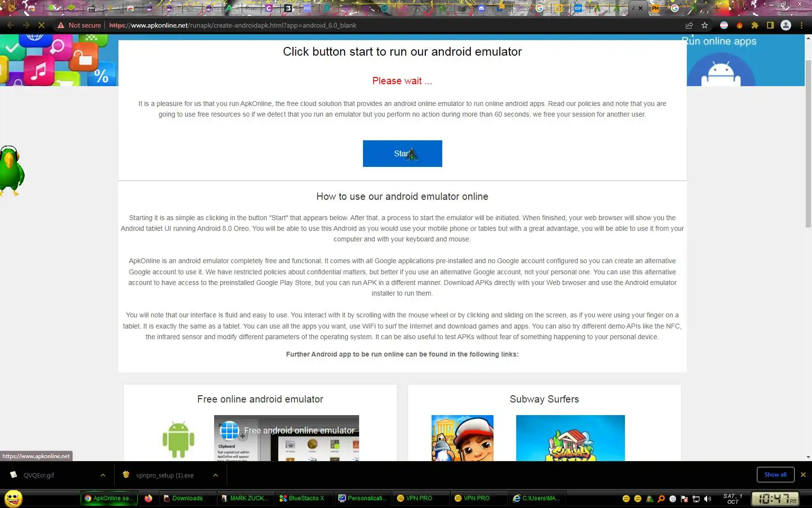Open the Downloads taskbar window

tap(188, 498)
